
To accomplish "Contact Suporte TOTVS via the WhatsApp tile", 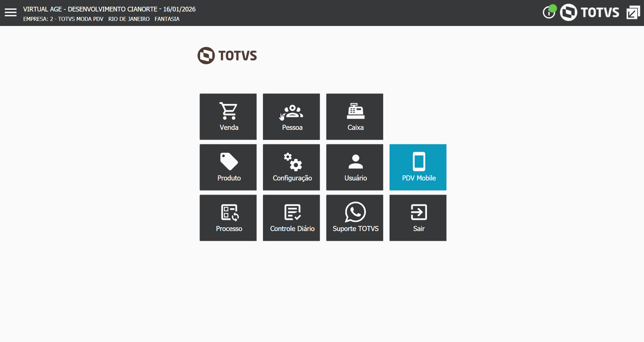I will pos(355,218).
